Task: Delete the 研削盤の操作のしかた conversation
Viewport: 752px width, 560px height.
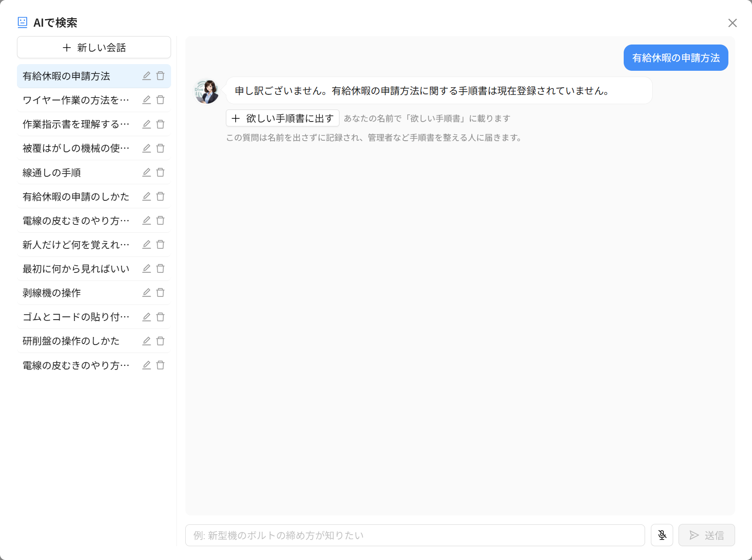Action: coord(160,341)
